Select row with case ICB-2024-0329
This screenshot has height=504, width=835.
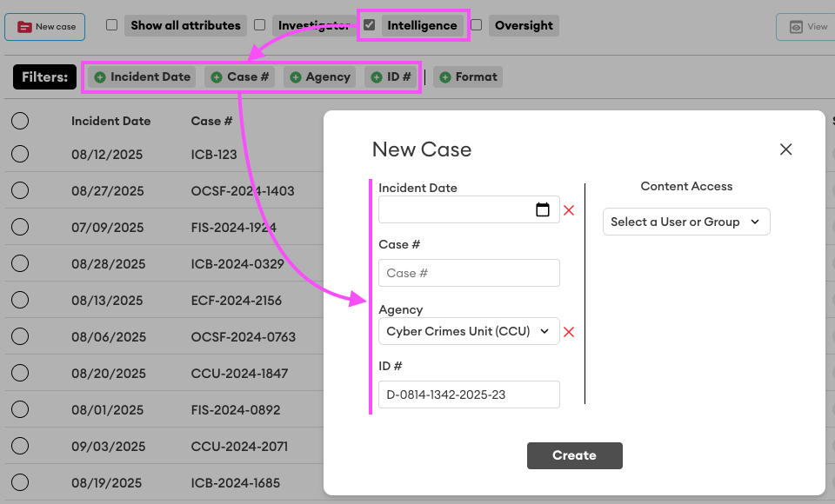tap(20, 263)
